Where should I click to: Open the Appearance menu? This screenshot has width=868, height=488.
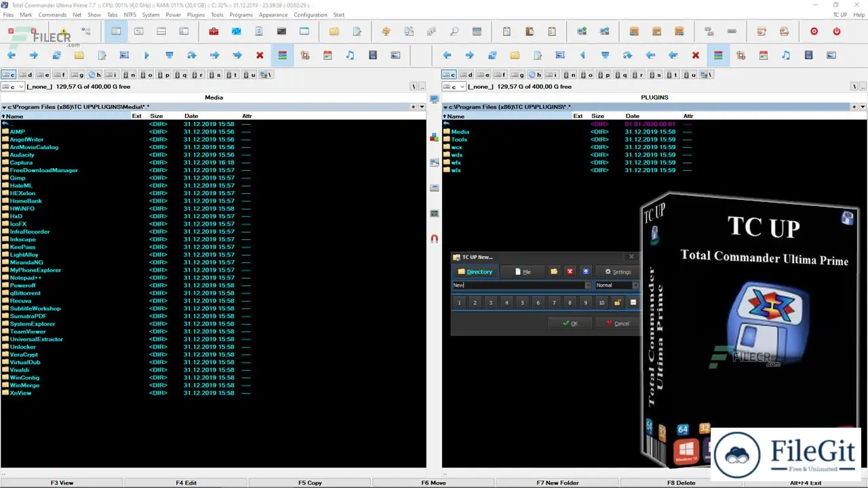tap(273, 15)
